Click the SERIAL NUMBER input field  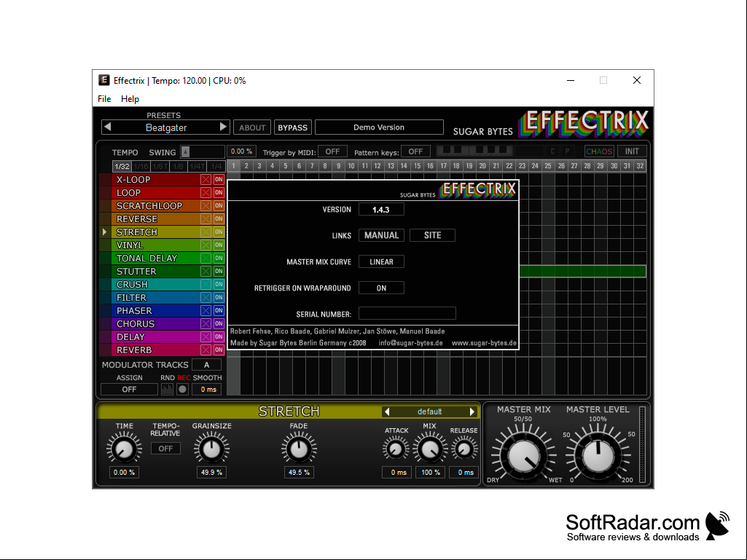click(407, 313)
